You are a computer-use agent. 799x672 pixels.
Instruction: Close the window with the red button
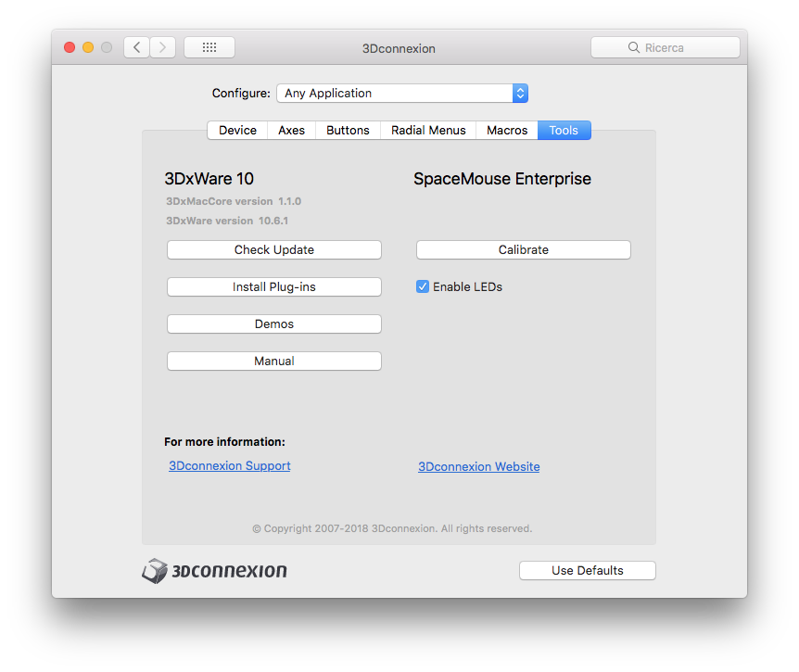click(x=70, y=47)
